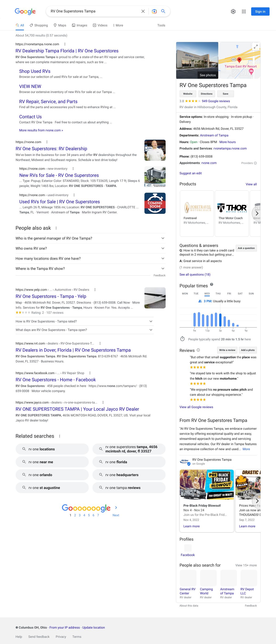Click the search by image camera icon
Screen dimensions: 276x644
pos(154,11)
